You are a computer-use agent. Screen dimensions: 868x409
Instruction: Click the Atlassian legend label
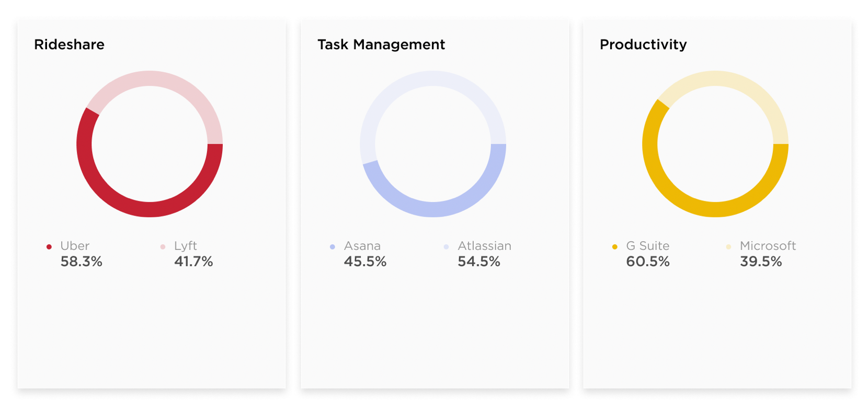click(x=485, y=246)
